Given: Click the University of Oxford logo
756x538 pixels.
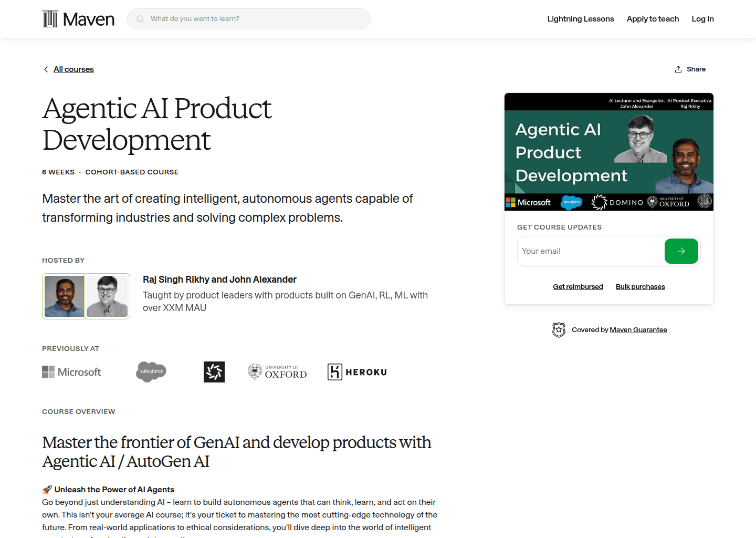Looking at the screenshot, I should (x=277, y=371).
